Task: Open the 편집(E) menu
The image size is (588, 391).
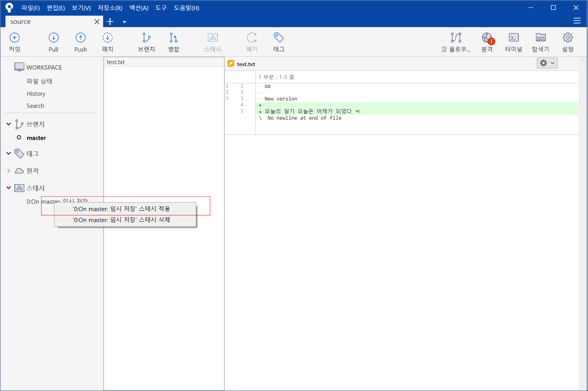Action: [56, 8]
